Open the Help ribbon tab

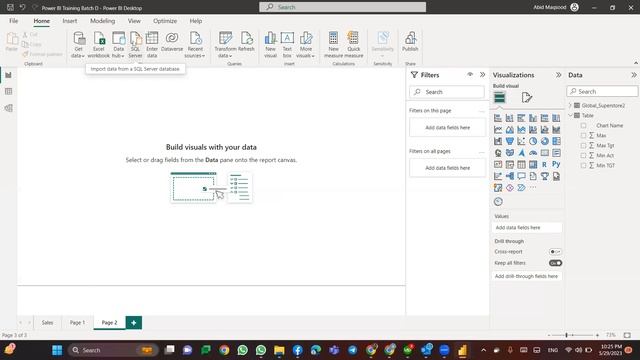[196, 21]
